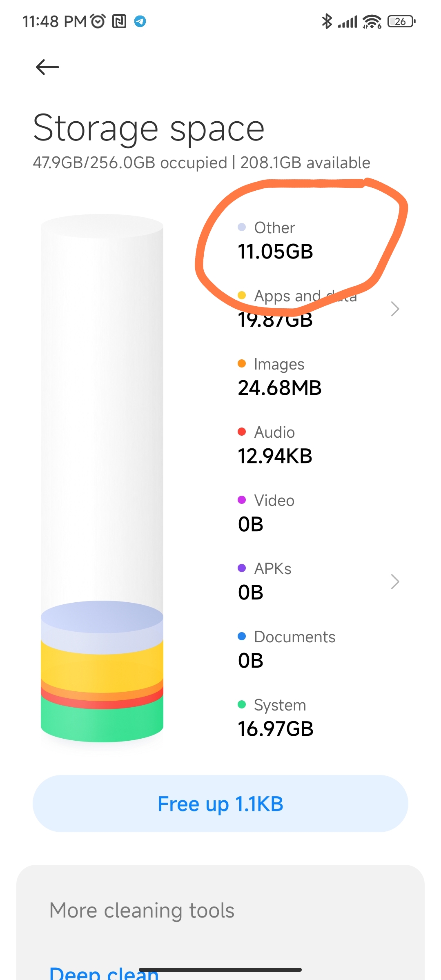The width and height of the screenshot is (441, 980).
Task: Open the Deep clean link
Action: pyautogui.click(x=104, y=973)
